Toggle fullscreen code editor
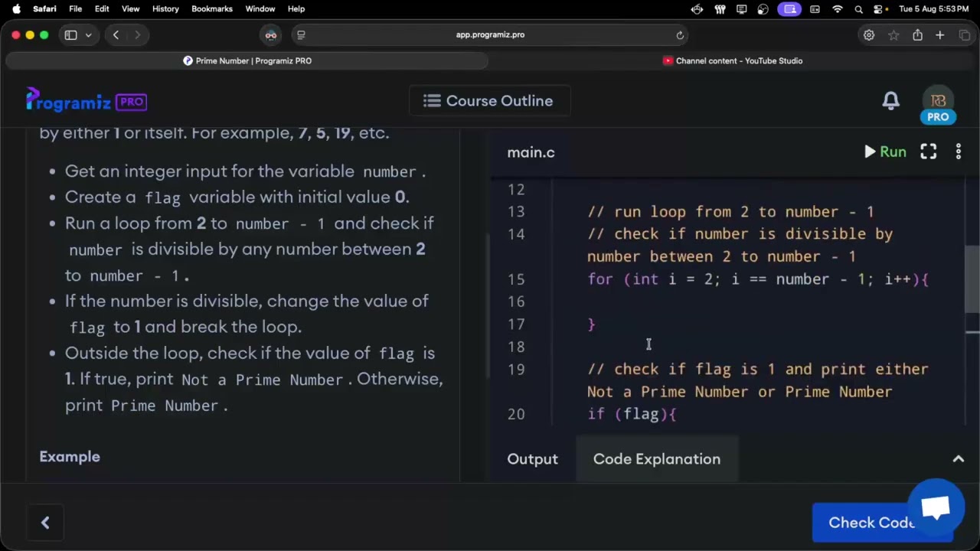 928,152
